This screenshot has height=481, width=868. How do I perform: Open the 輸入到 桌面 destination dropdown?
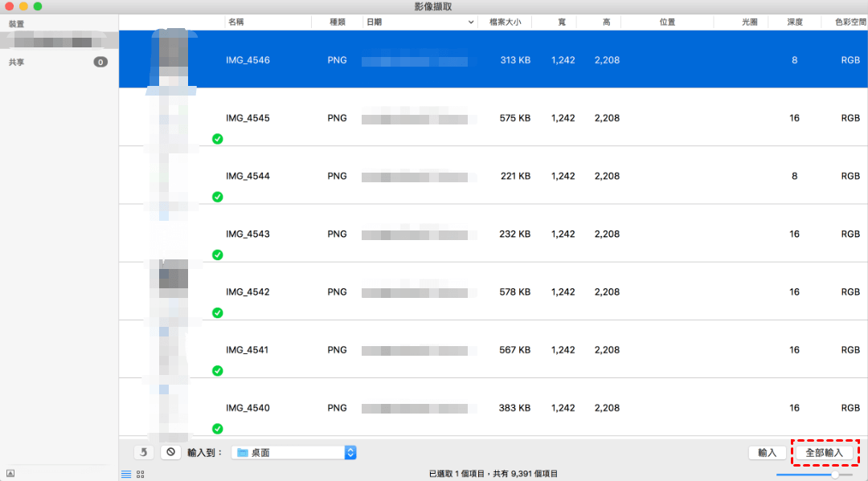(294, 453)
